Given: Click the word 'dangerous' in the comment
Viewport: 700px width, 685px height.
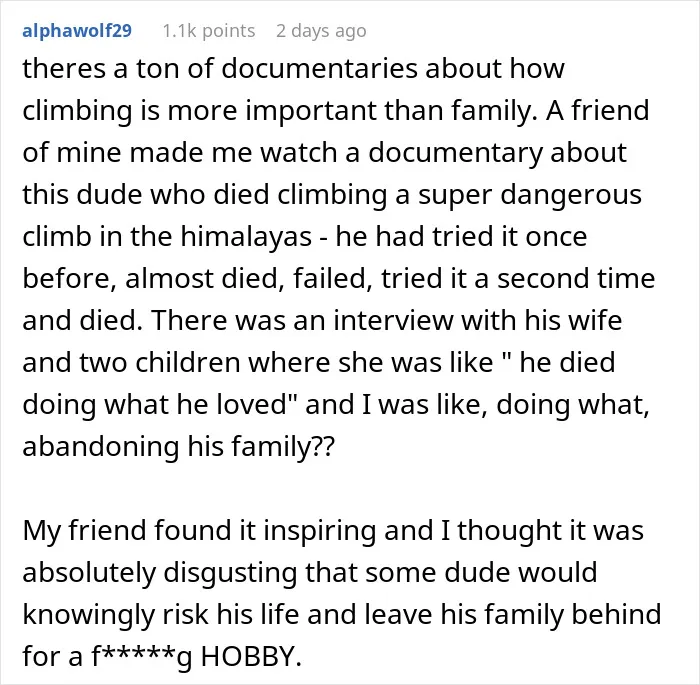Looking at the screenshot, I should pos(529,195).
